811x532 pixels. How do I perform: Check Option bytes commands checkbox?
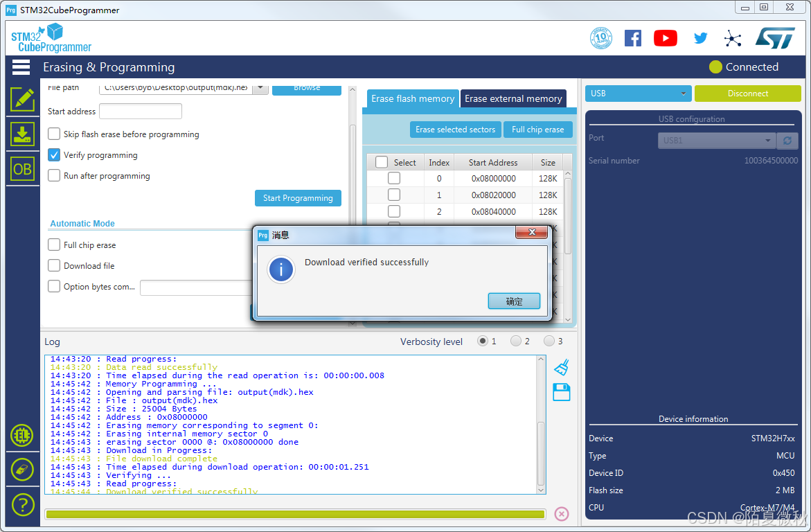pos(54,285)
